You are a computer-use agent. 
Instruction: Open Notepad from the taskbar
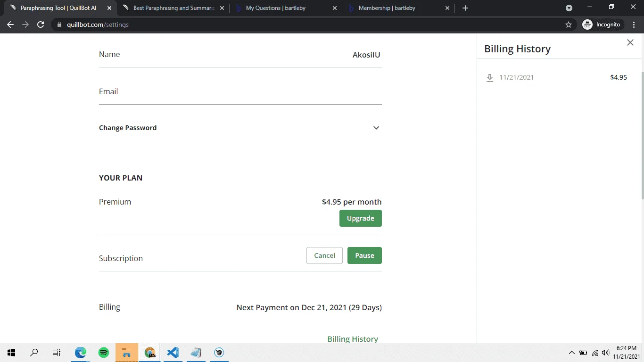(196, 353)
